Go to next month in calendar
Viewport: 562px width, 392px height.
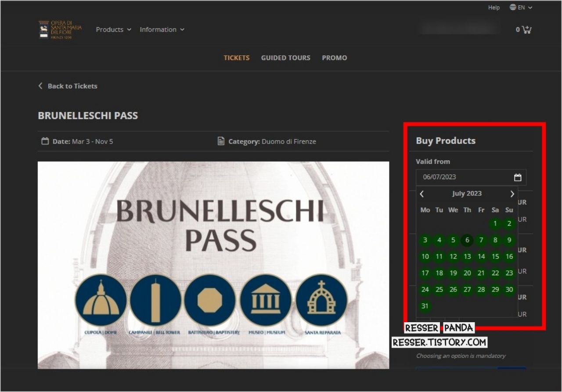coord(512,194)
